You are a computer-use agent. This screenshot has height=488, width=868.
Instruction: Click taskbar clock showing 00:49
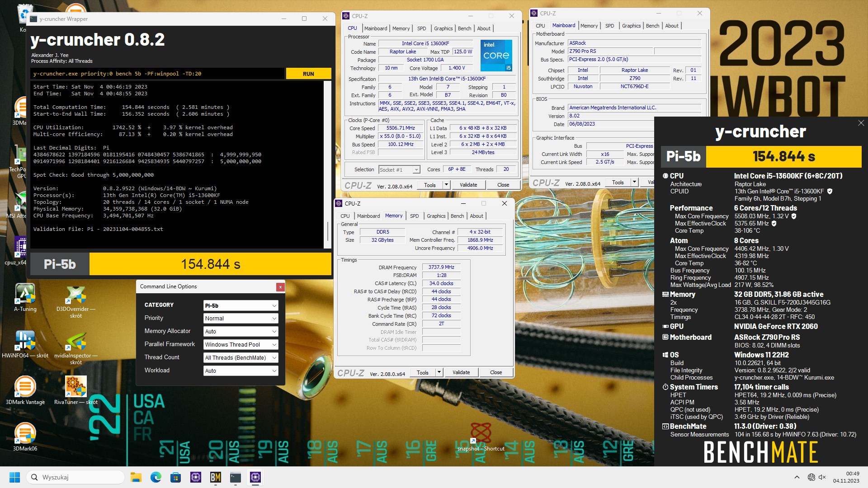coord(846,477)
